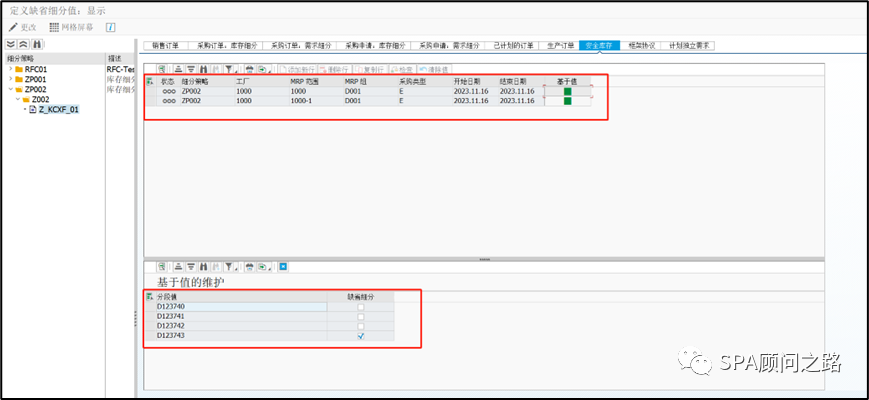The height and width of the screenshot is (400, 869).
Task: Click the Details icon in upper grid toolbar
Action: 162,69
